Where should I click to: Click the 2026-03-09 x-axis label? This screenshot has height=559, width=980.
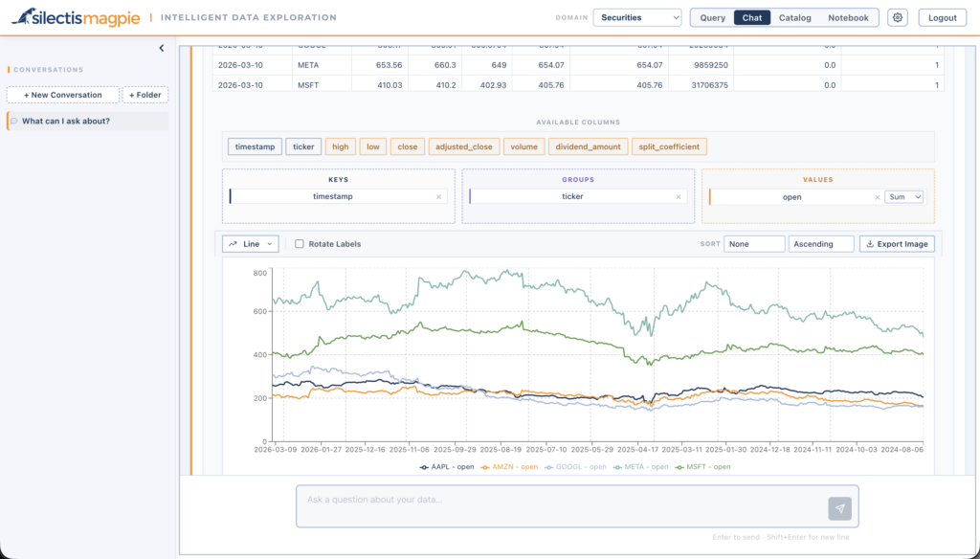[275, 450]
